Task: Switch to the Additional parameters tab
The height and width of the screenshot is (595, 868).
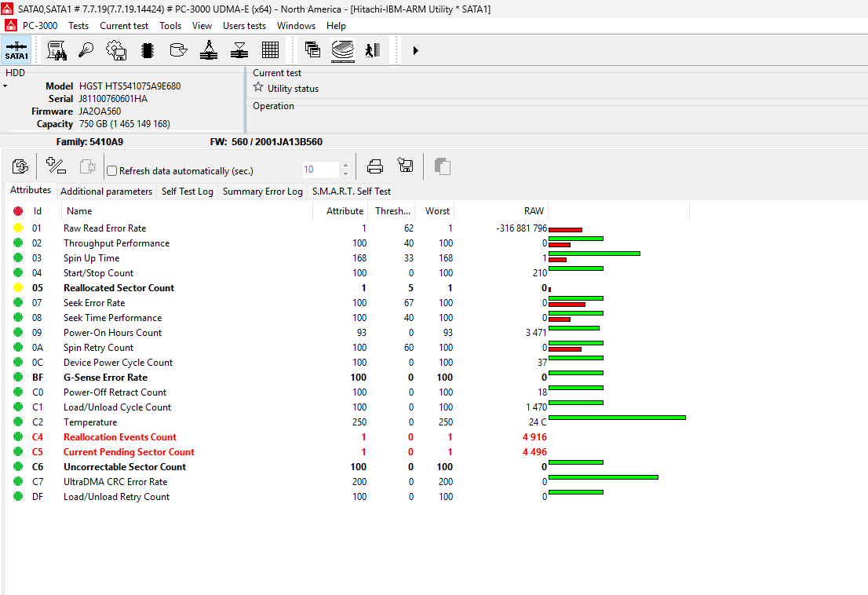Action: click(106, 192)
